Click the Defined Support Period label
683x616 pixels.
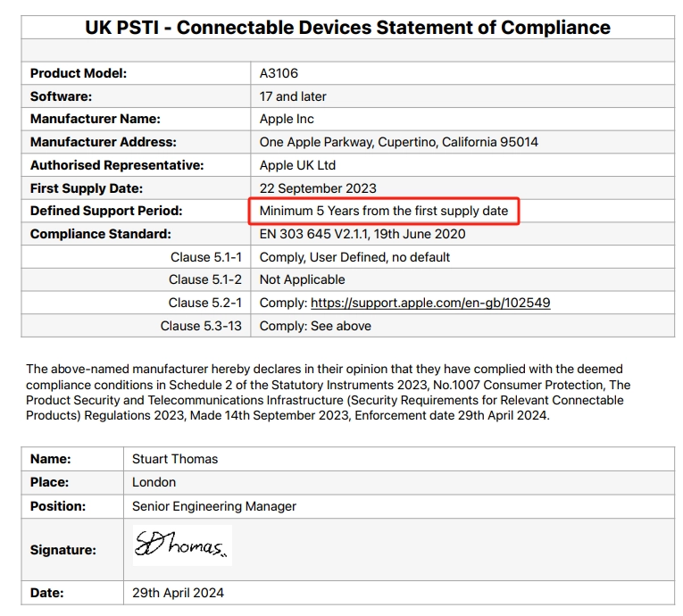click(x=106, y=211)
